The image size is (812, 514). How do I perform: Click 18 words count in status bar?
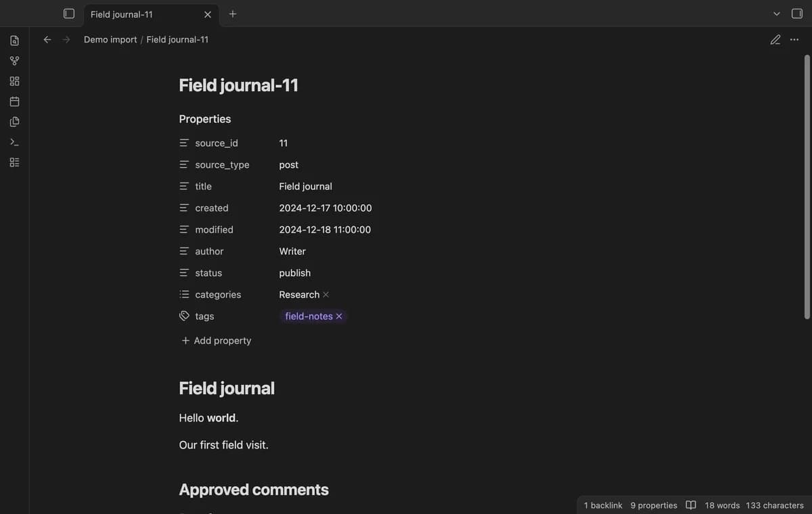point(722,505)
